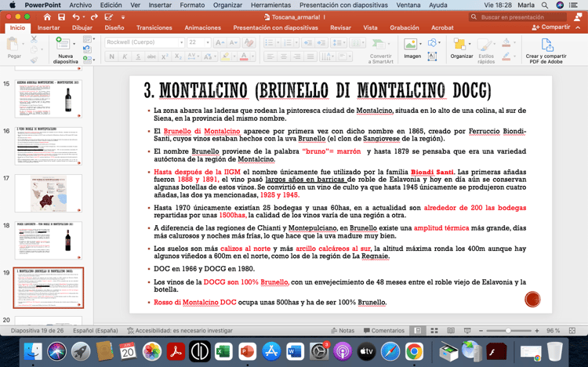The height and width of the screenshot is (367, 588).
Task: Click the Home icon in title bar
Action: tap(47, 17)
